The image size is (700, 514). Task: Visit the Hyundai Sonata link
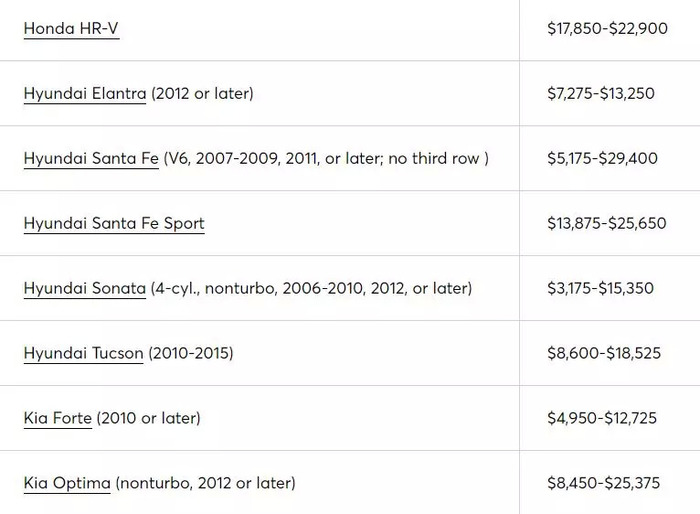(85, 288)
